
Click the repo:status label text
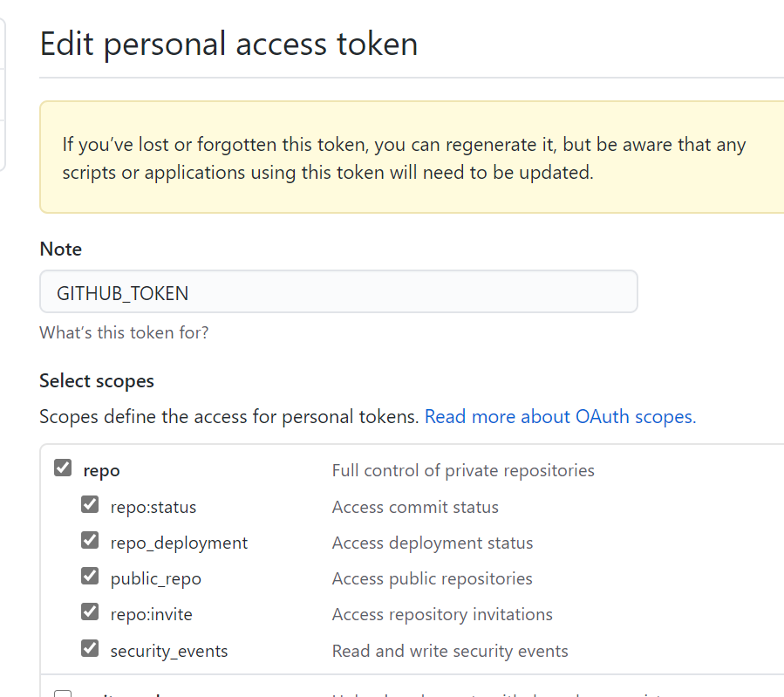153,508
